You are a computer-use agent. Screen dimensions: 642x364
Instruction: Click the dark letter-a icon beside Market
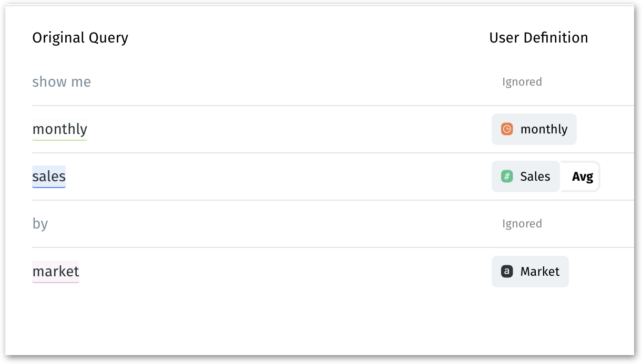(x=507, y=272)
